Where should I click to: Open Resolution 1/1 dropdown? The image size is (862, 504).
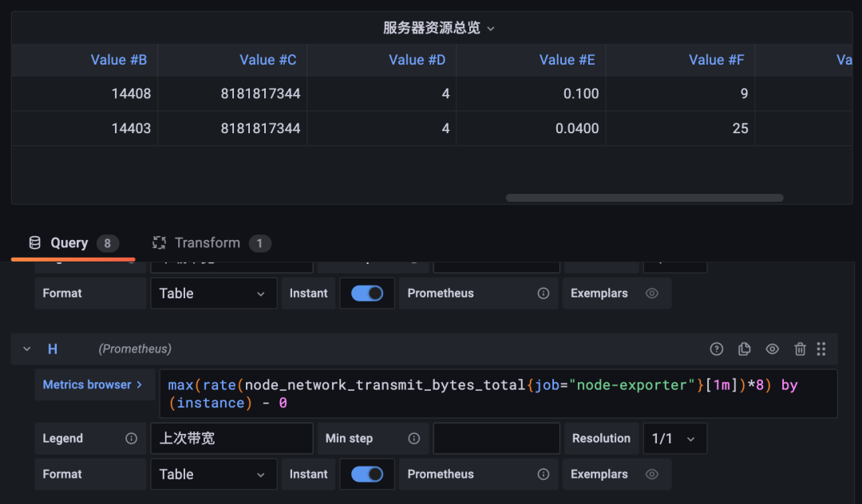[x=674, y=439]
